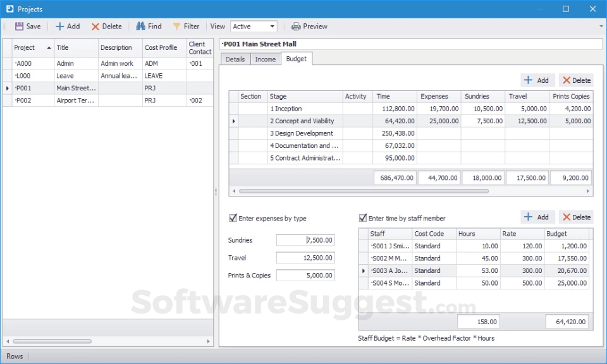Click the Add button above the budget grid
Screen dimensions: 607x364
tap(537, 80)
